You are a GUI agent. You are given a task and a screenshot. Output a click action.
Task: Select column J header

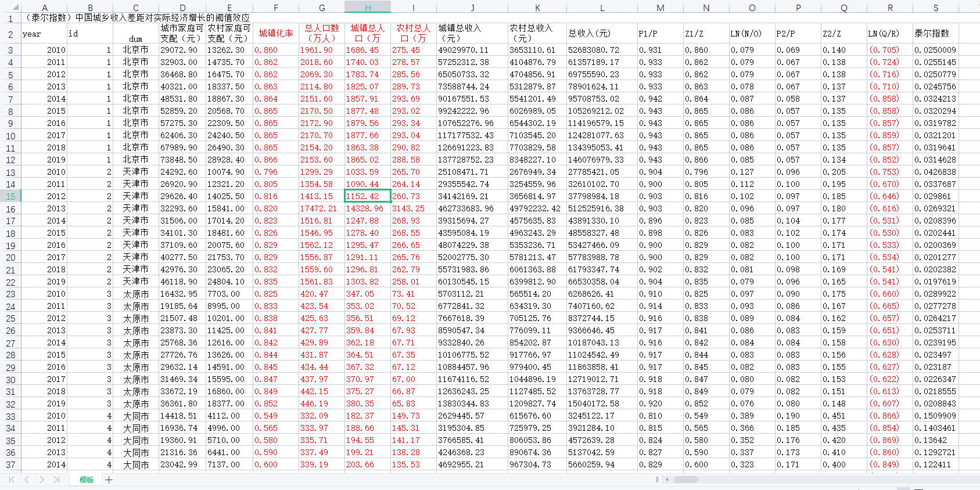pyautogui.click(x=472, y=8)
